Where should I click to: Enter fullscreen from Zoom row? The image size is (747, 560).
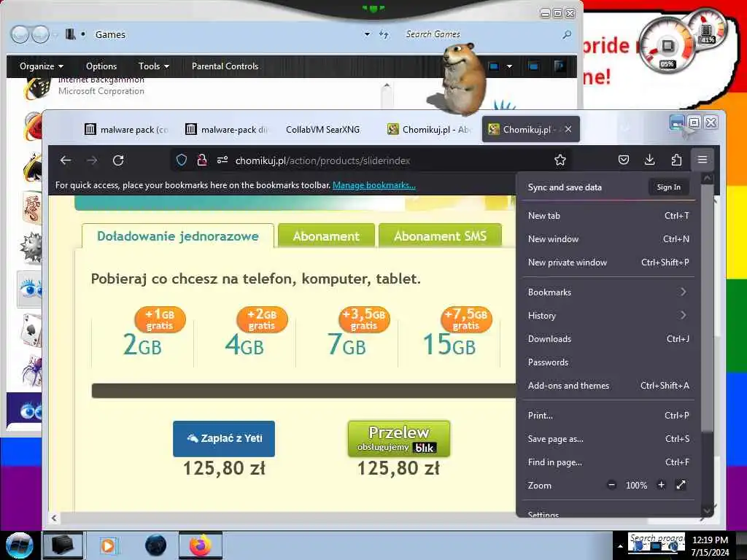click(x=681, y=485)
